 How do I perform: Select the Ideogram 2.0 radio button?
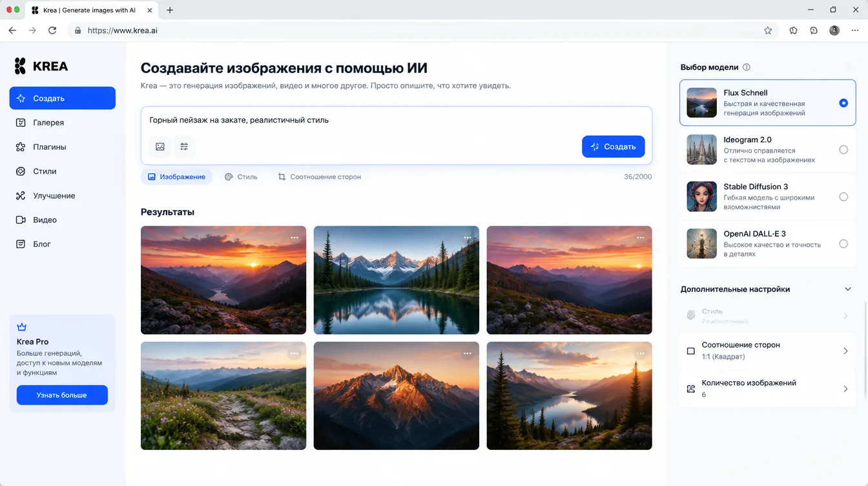pos(843,150)
